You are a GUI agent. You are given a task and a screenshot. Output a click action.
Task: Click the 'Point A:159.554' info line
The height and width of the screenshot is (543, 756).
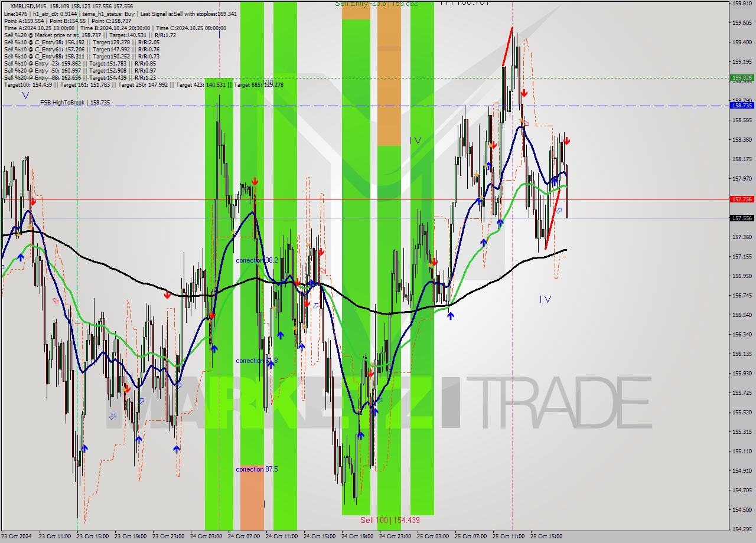(x=68, y=21)
